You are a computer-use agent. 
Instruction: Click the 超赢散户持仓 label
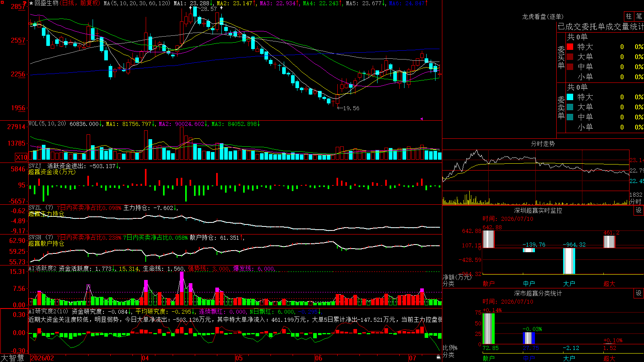46,243
